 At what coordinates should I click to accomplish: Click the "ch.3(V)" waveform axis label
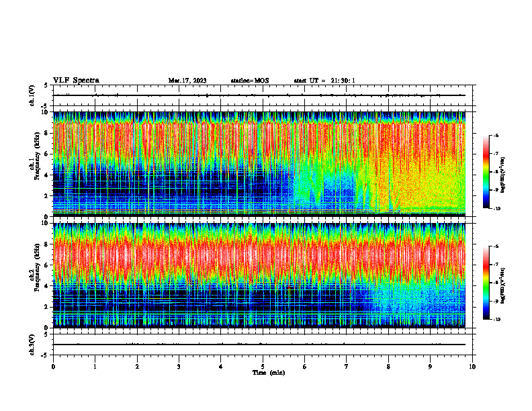coord(32,345)
